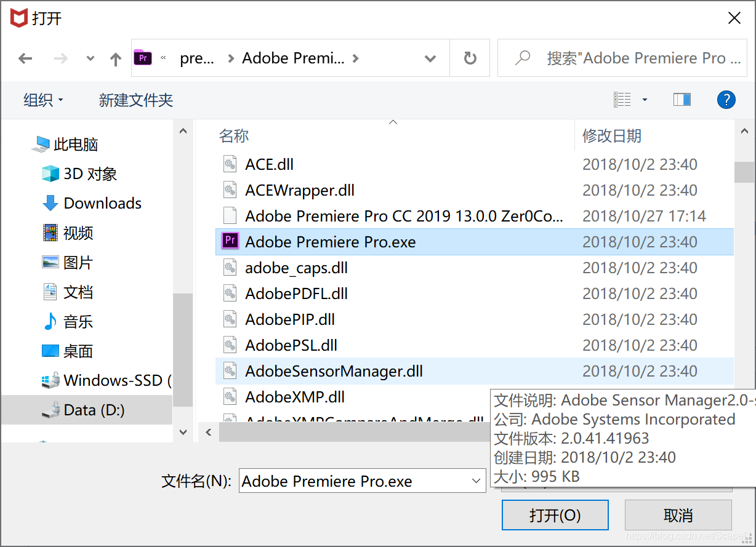Click the Pr folder icon in address bar
Screen dimensions: 756x547
point(142,58)
